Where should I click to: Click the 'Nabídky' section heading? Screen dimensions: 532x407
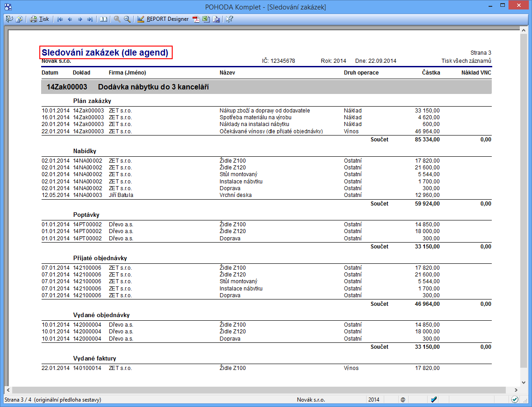(85, 151)
